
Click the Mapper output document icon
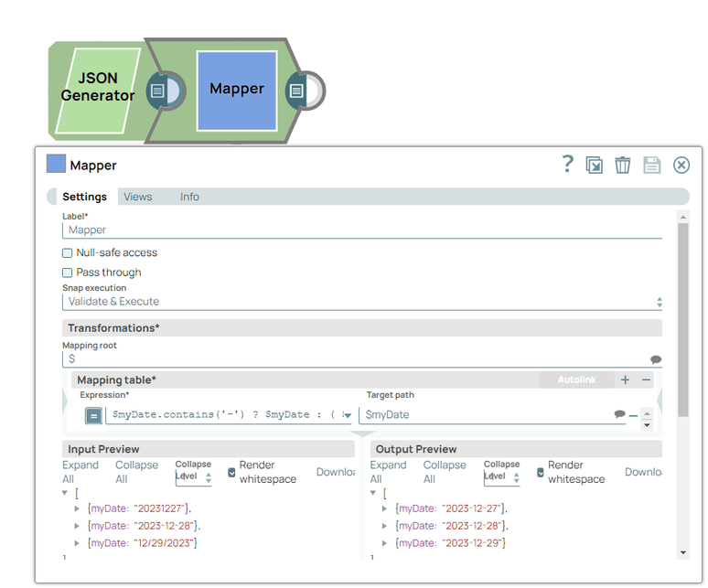(295, 91)
